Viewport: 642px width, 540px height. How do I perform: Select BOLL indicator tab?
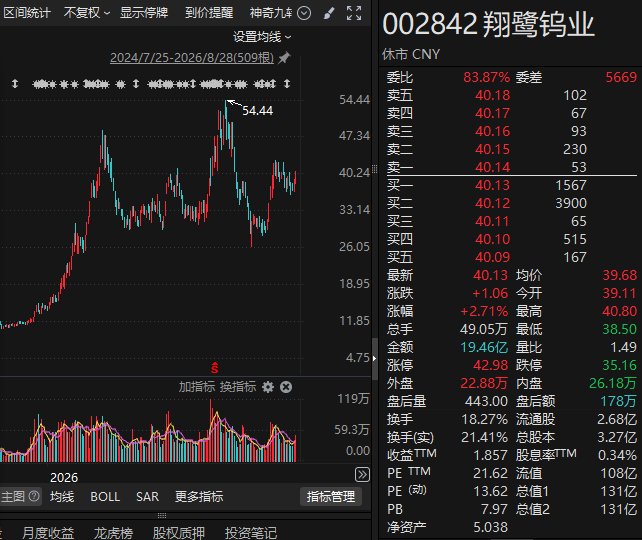(x=105, y=497)
